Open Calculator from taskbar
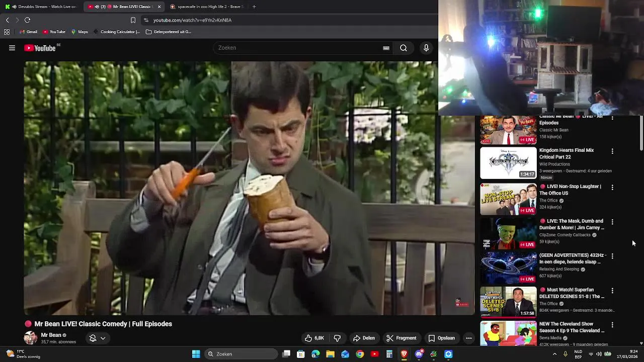Viewport: 644px width, 362px height. pyautogui.click(x=389, y=354)
